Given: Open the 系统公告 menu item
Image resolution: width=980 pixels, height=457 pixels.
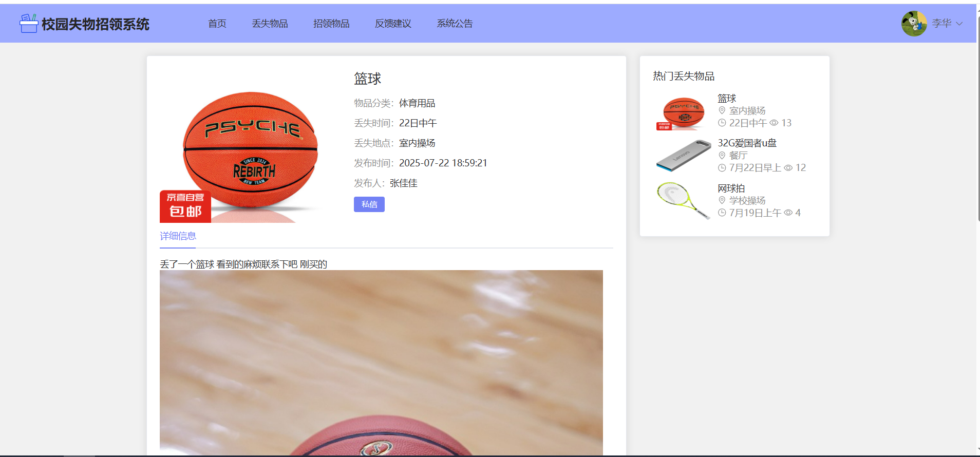Looking at the screenshot, I should coord(455,24).
